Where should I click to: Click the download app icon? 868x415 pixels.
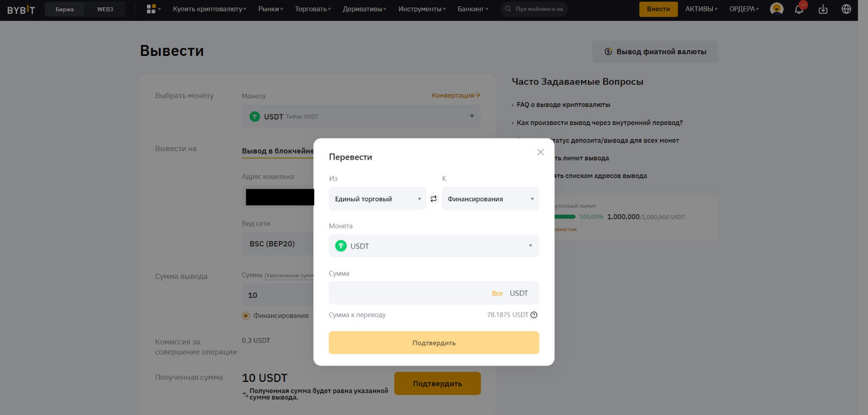pos(823,9)
